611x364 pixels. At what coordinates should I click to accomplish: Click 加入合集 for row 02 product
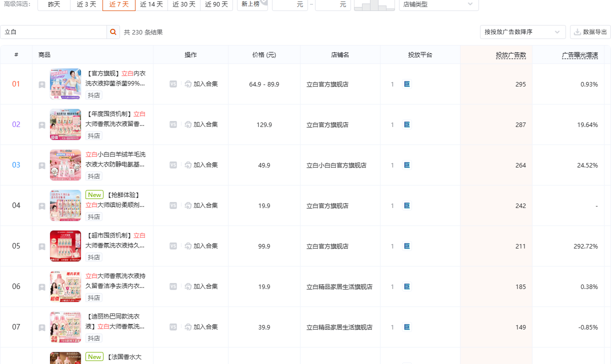coord(201,124)
